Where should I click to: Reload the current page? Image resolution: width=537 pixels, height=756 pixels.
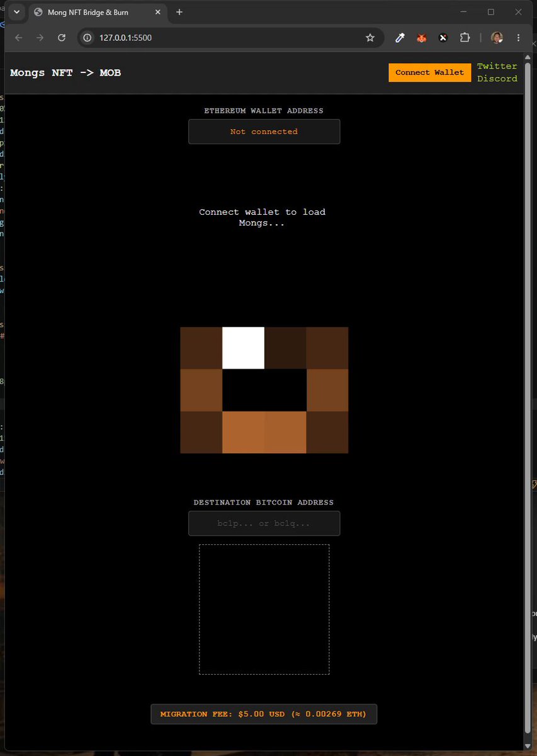[62, 38]
